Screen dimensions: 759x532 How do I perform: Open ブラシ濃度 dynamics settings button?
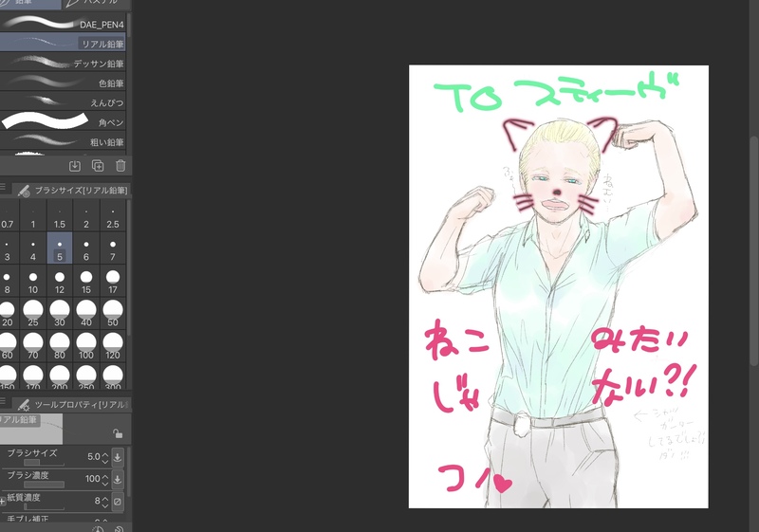click(x=118, y=479)
